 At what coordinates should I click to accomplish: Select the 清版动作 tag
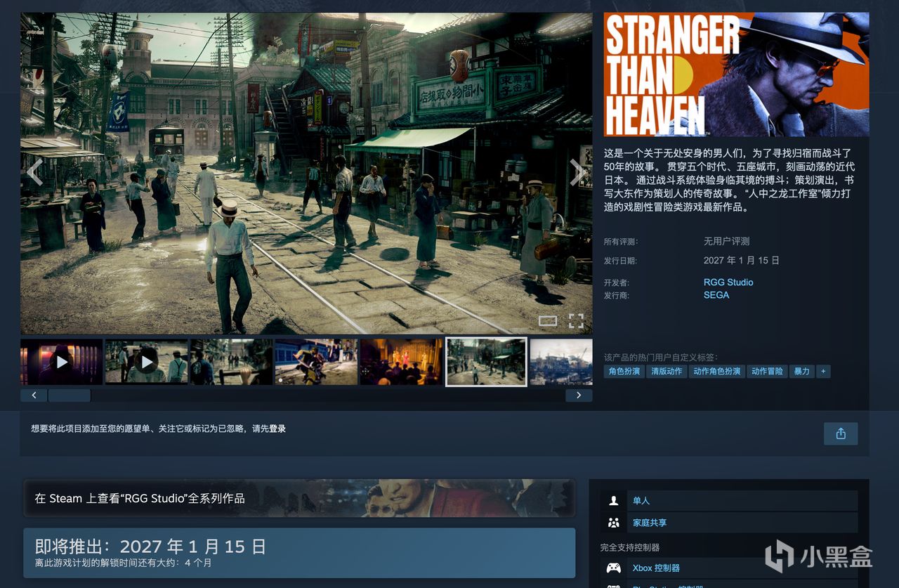point(667,371)
